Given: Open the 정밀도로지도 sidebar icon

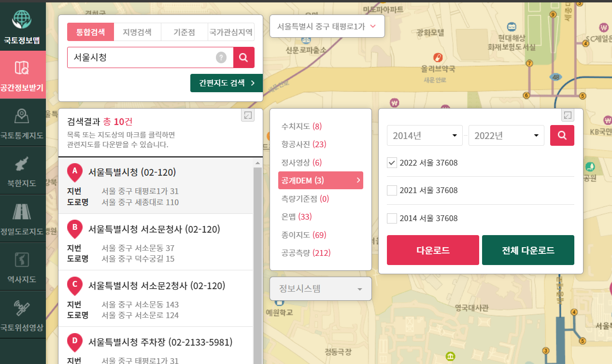Looking at the screenshot, I should coord(22,217).
